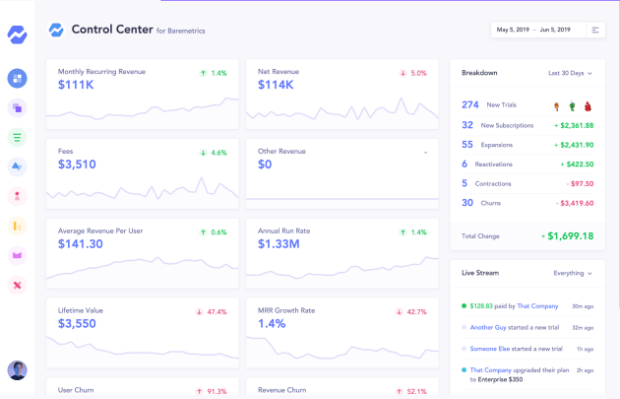Click the lines menu icon beside date range

[x=595, y=30]
